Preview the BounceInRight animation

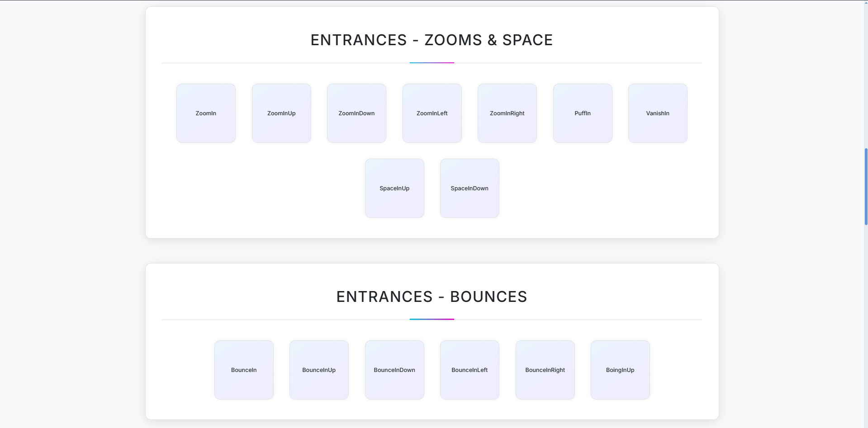[545, 370]
